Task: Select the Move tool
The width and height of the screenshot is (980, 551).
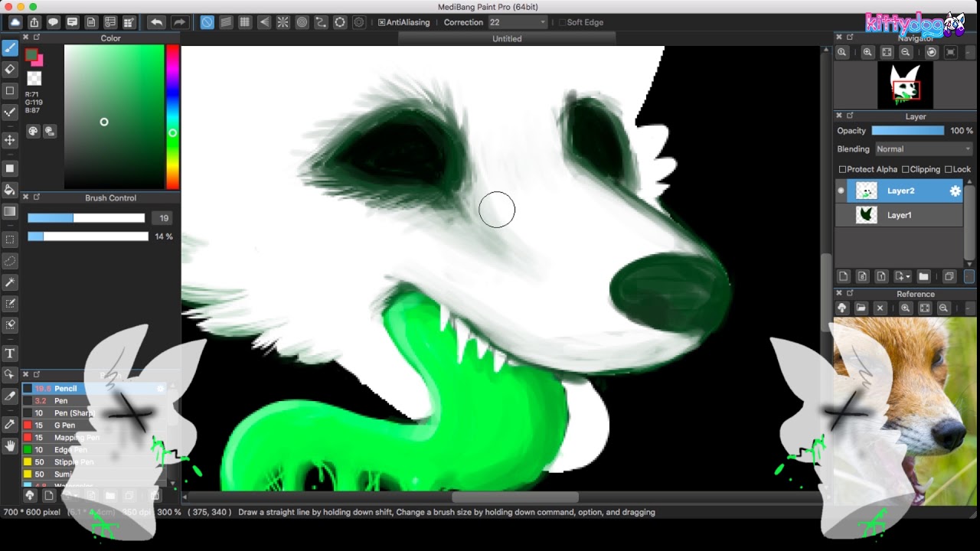Action: 10,140
